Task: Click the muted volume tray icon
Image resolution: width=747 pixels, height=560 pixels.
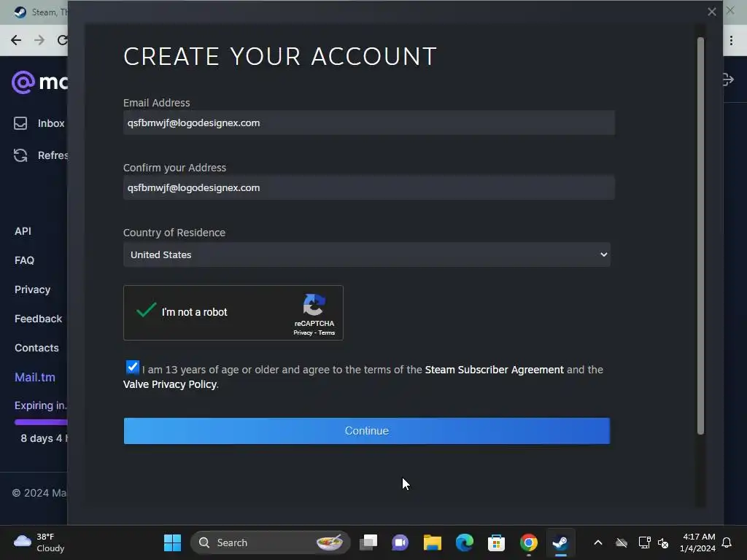Action: click(663, 542)
